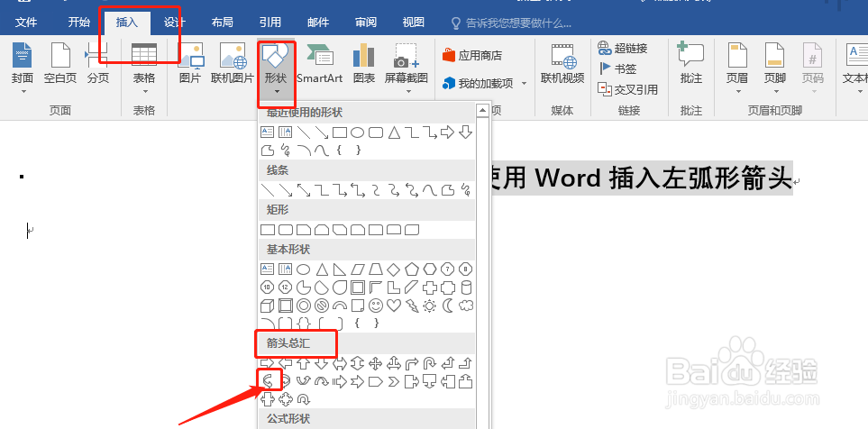Pick the right triangle shape
868x429 pixels.
(339, 269)
